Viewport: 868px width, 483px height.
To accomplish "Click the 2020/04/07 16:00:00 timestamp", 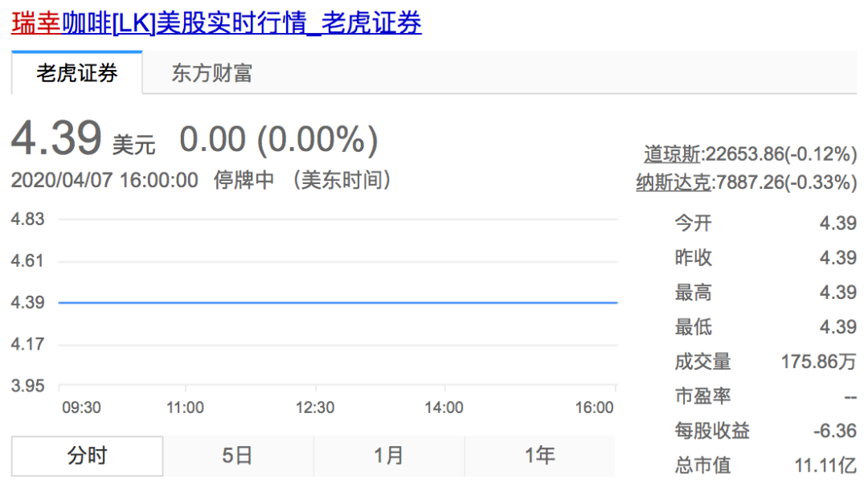I will click(104, 180).
